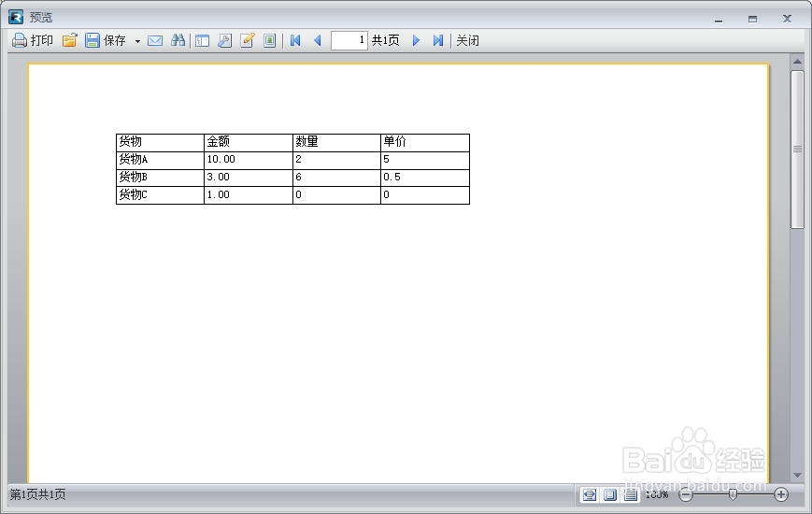Click the 数量 header cell
The height and width of the screenshot is (514, 812).
[336, 142]
